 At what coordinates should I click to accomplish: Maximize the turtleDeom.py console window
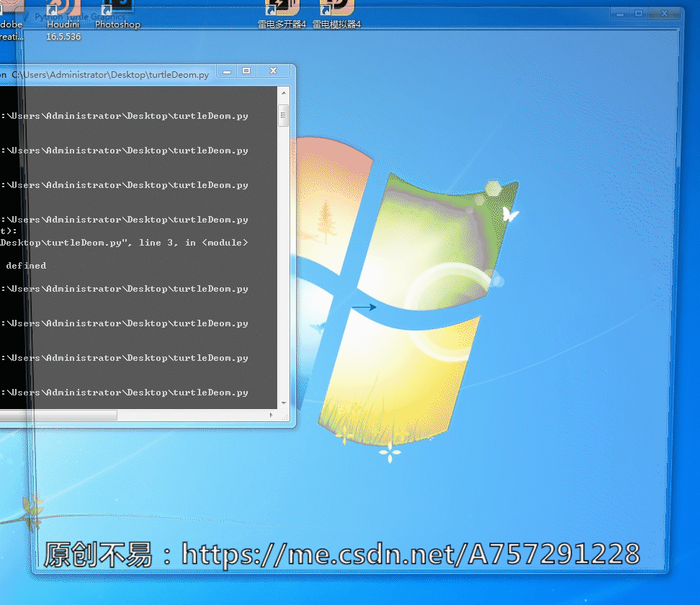[x=246, y=71]
